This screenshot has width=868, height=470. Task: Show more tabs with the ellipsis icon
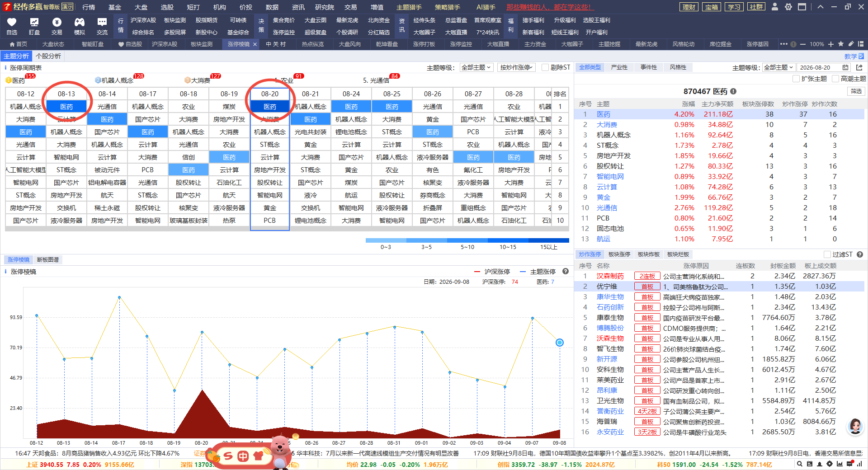coord(784,44)
